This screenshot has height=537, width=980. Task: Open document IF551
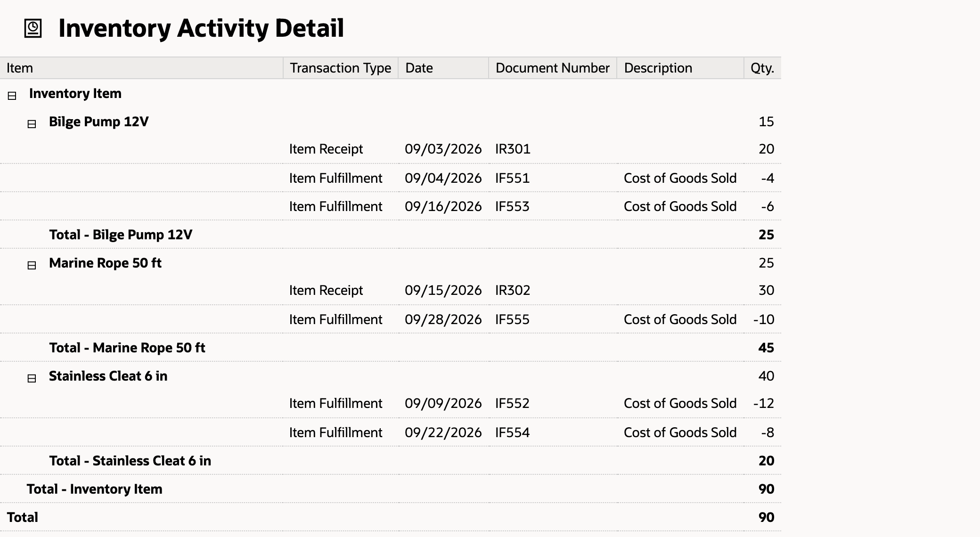pos(512,178)
